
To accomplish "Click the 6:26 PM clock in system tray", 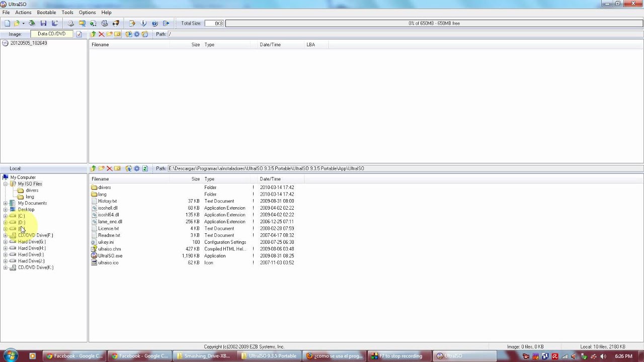I will pos(623,356).
